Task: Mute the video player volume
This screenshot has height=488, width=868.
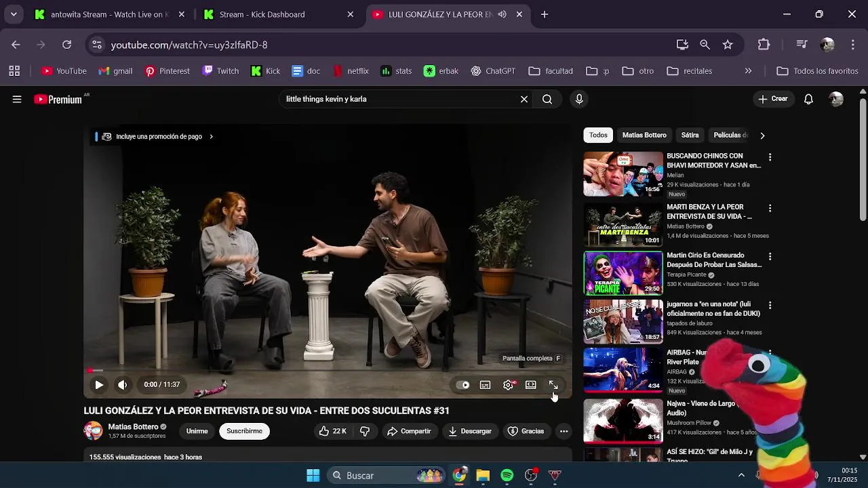Action: [122, 385]
